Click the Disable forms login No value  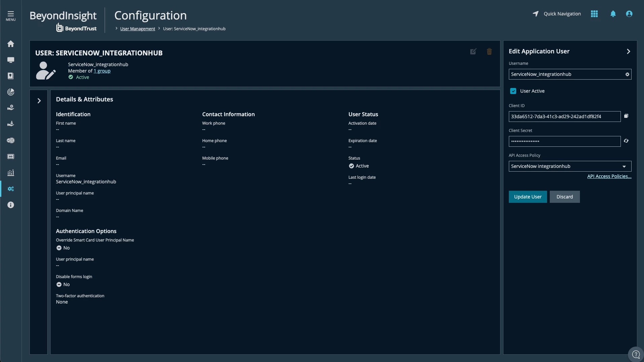63,284
